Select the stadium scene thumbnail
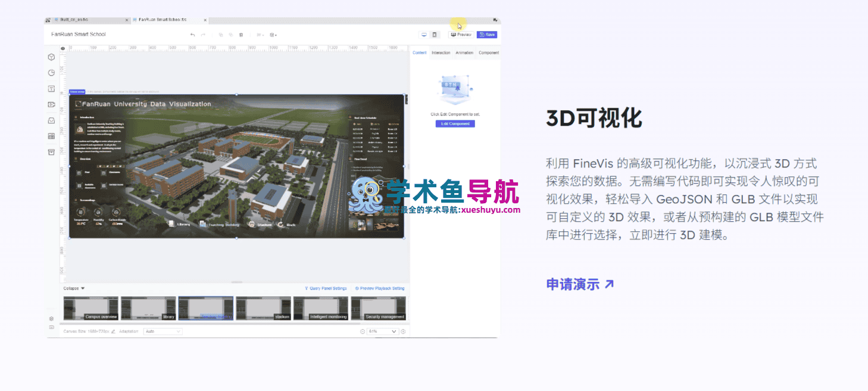The width and height of the screenshot is (868, 391). pos(264,309)
